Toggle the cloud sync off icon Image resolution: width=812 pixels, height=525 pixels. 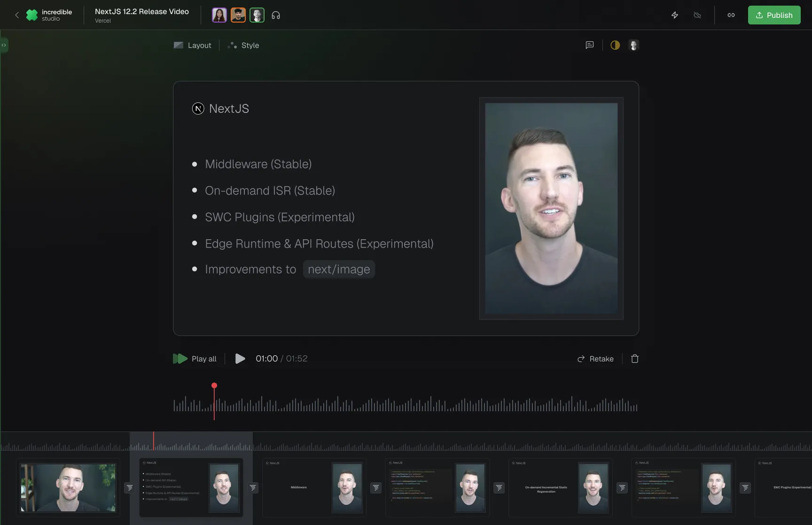[697, 16]
